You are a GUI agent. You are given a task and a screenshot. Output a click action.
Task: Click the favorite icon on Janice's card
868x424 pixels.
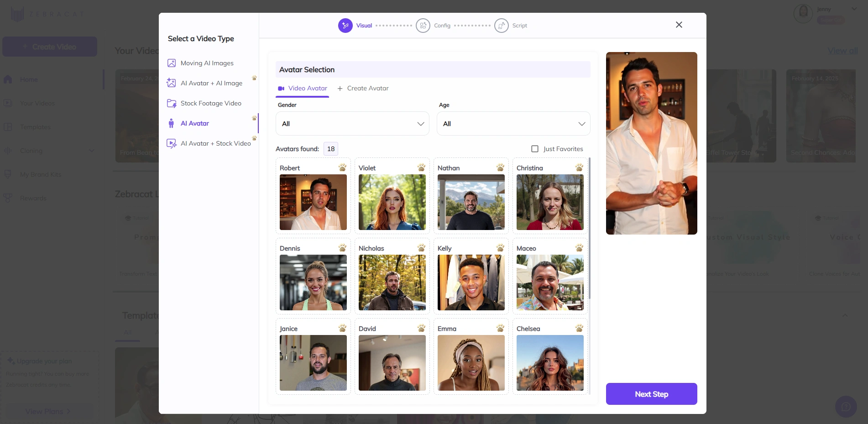coord(342,328)
